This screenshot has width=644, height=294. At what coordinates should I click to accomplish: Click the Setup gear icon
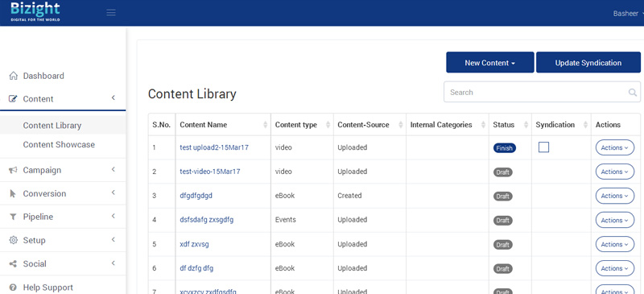(x=13, y=240)
